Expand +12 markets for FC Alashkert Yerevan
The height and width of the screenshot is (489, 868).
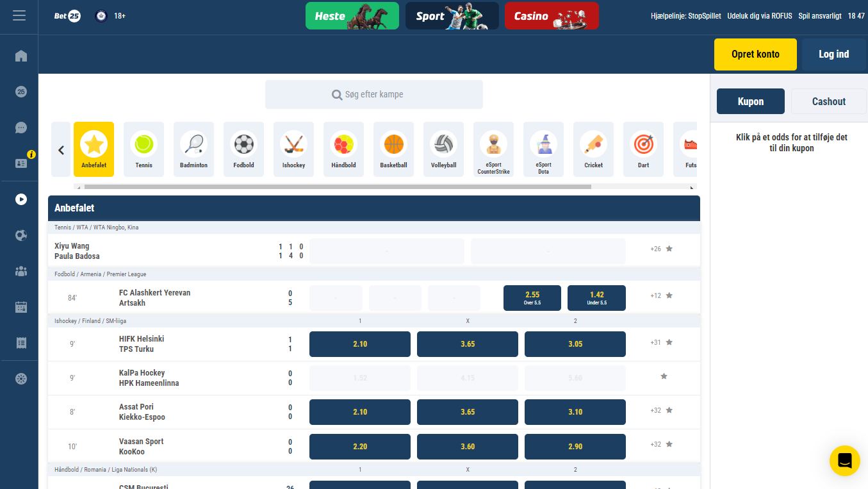point(655,296)
